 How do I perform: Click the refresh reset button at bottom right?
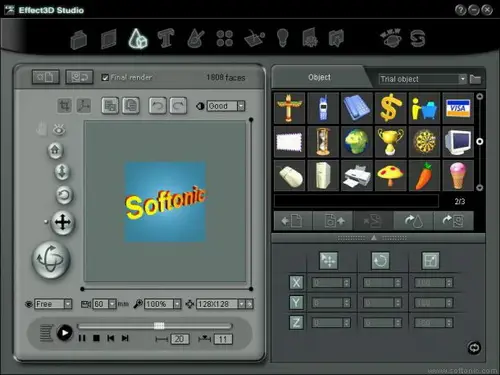pyautogui.click(x=474, y=348)
